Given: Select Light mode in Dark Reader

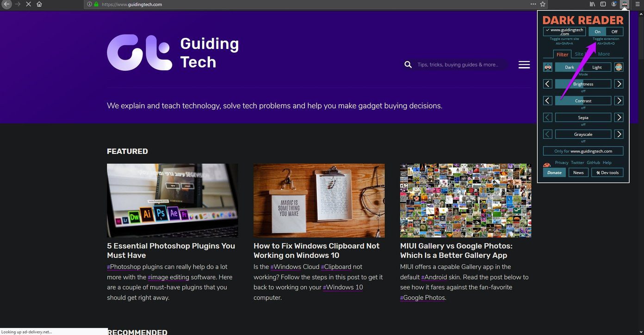Looking at the screenshot, I should tap(597, 67).
